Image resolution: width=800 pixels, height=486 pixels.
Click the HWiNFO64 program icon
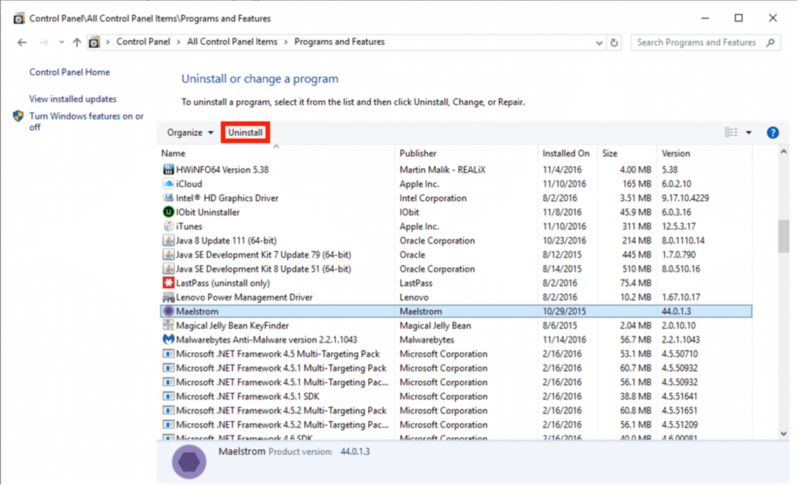tap(168, 169)
